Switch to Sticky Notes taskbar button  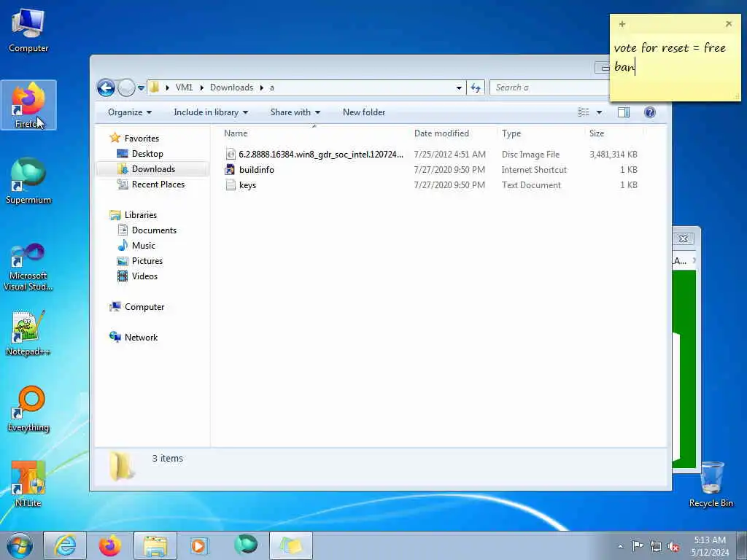[291, 545]
